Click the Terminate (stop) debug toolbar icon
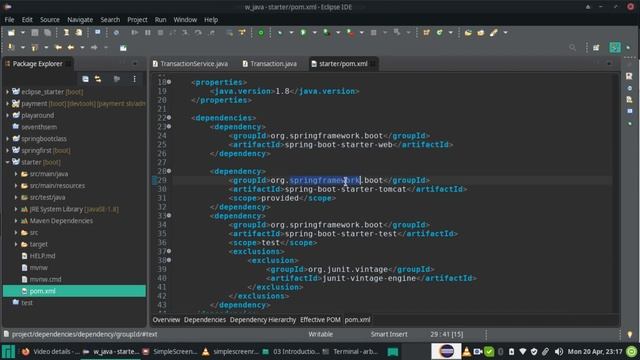The width and height of the screenshot is (640, 360). [x=160, y=33]
